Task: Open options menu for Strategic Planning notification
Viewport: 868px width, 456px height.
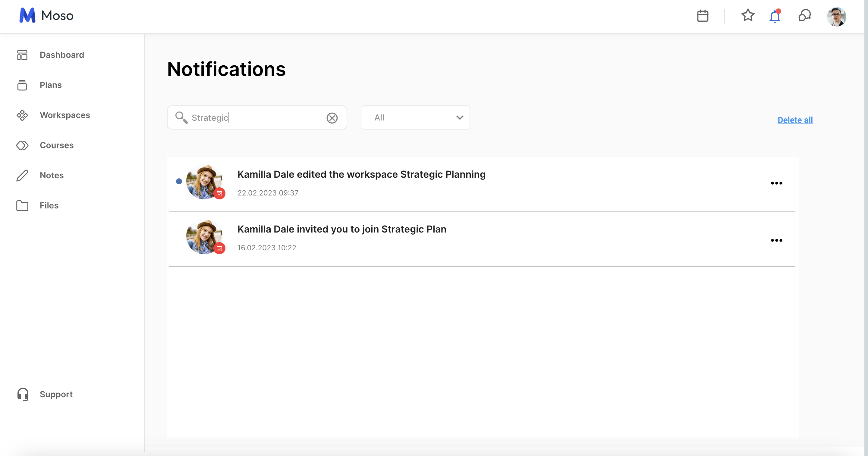Action: (776, 183)
